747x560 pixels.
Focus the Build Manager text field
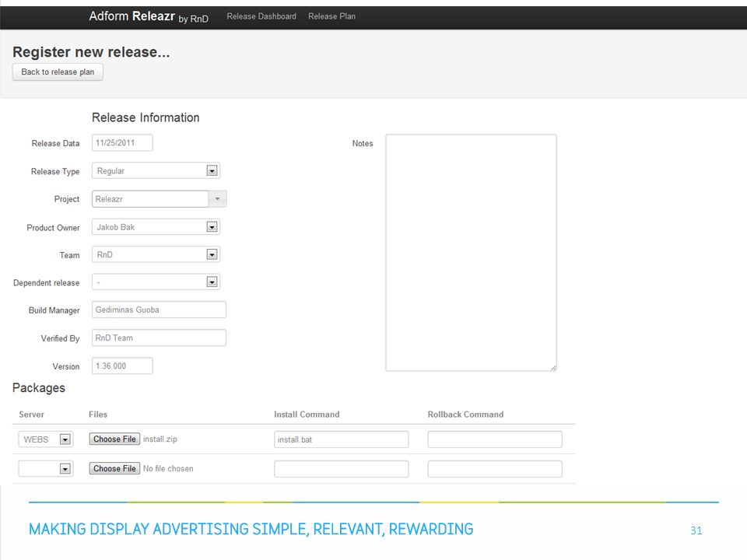pos(159,310)
